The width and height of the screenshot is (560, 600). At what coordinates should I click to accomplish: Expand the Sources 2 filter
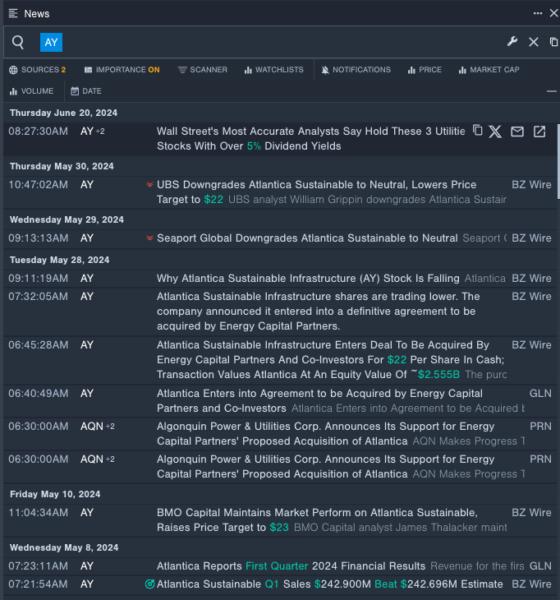pos(38,70)
